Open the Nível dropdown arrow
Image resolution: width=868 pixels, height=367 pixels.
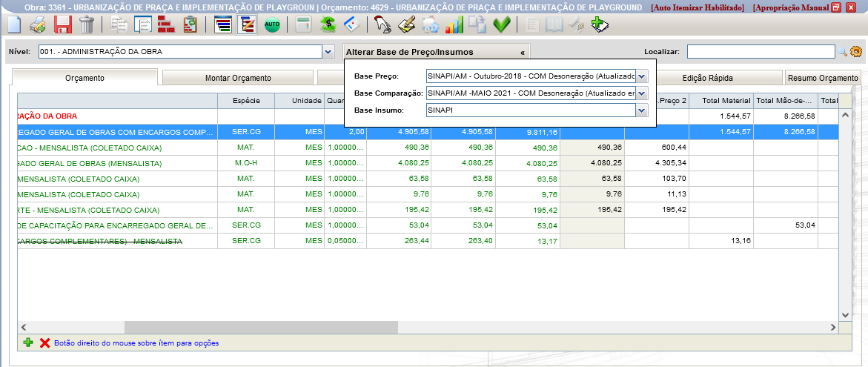[x=328, y=51]
